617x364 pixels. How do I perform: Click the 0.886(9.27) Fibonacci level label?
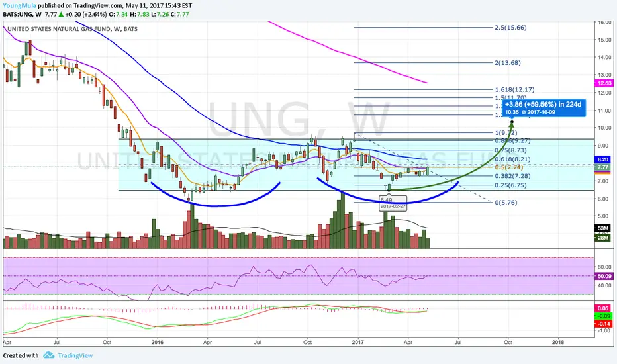512,140
